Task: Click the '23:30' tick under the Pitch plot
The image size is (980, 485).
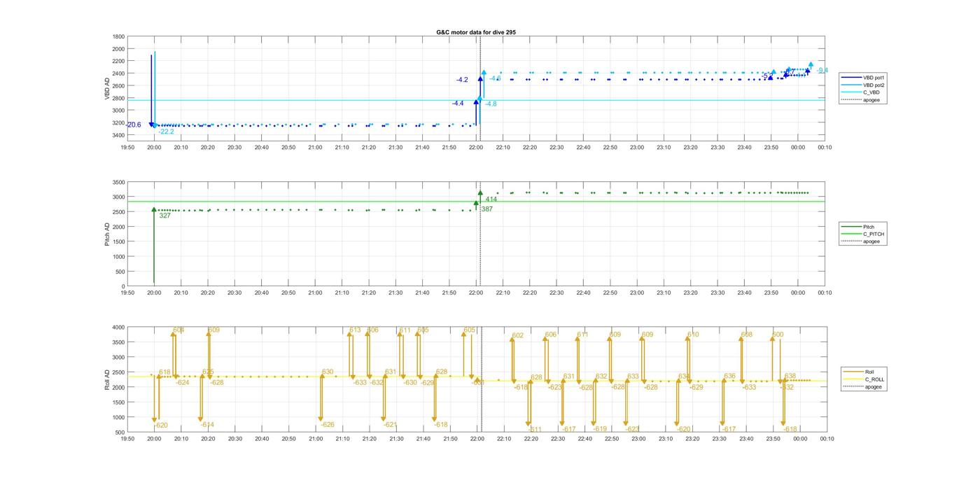Action: pos(717,293)
